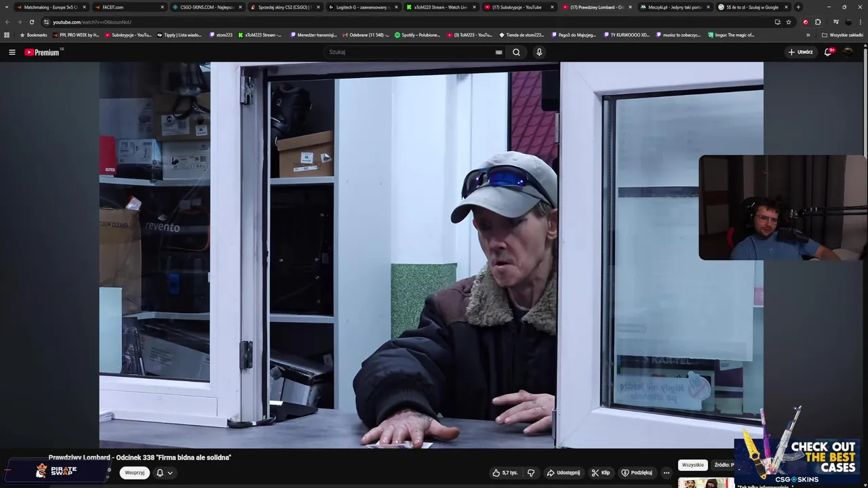This screenshot has height=488, width=868.
Task: Switch to Logitech G tab
Action: pyautogui.click(x=362, y=7)
